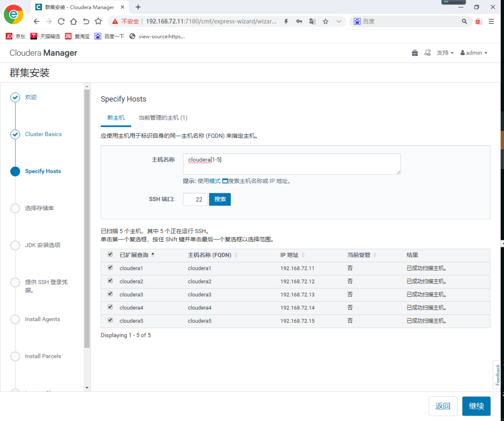This screenshot has height=421, width=504.
Task: Open the saved password key icon
Action: coord(299,21)
